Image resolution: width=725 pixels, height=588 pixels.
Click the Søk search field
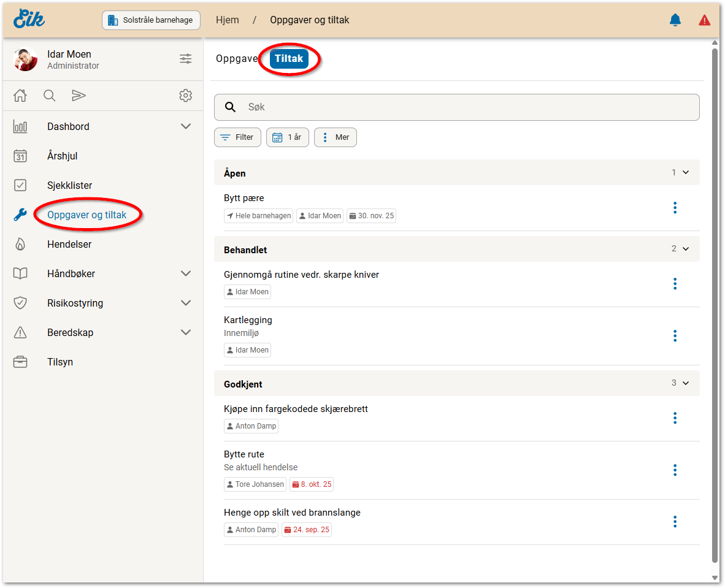pyautogui.click(x=456, y=107)
